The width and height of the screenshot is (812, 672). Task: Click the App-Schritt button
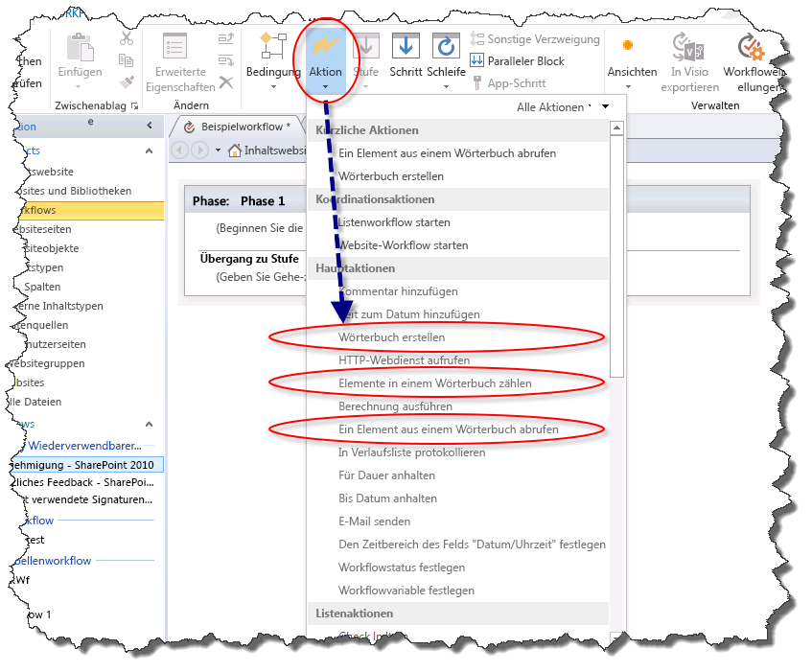508,82
